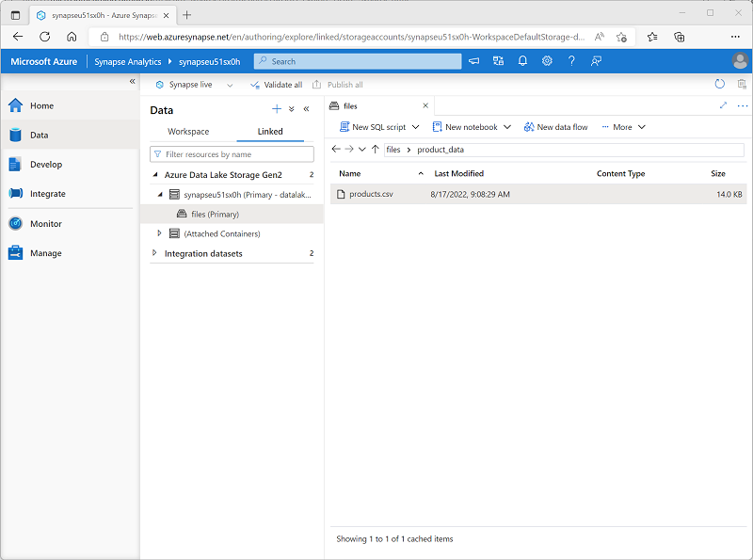Switch to the Workspace tab
Viewport: 753px width, 560px height.
[x=188, y=132]
